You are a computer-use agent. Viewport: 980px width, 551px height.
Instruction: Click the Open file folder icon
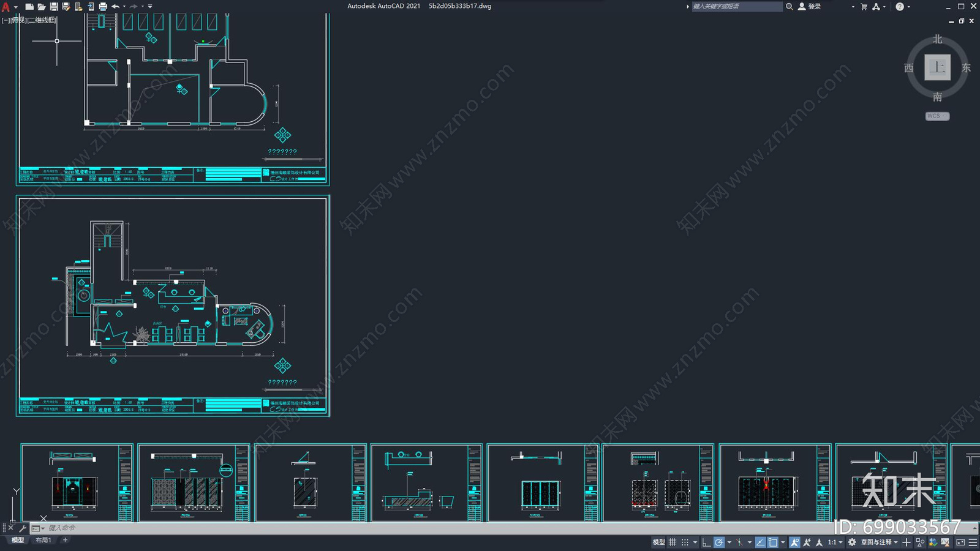point(42,7)
